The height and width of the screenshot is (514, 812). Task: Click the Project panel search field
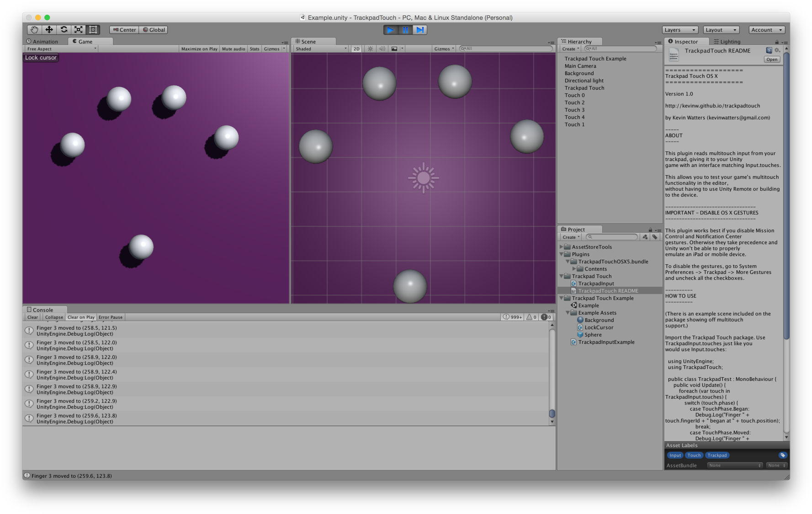click(611, 237)
